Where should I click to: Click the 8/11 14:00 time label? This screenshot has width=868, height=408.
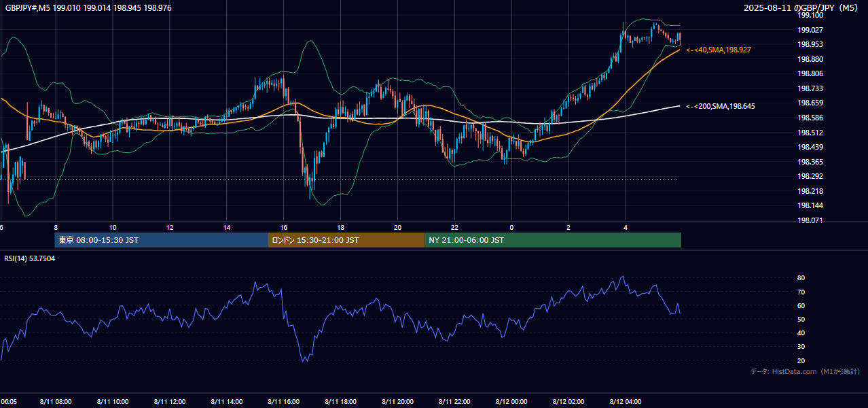pyautogui.click(x=227, y=402)
